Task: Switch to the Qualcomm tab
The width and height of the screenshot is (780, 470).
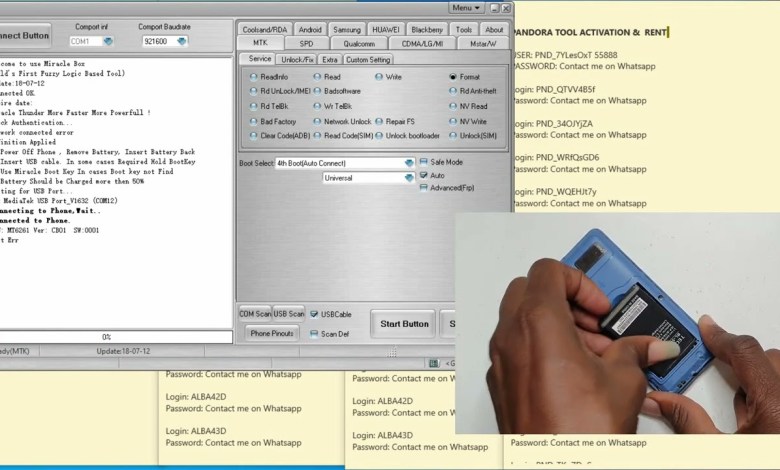Action: click(x=359, y=43)
